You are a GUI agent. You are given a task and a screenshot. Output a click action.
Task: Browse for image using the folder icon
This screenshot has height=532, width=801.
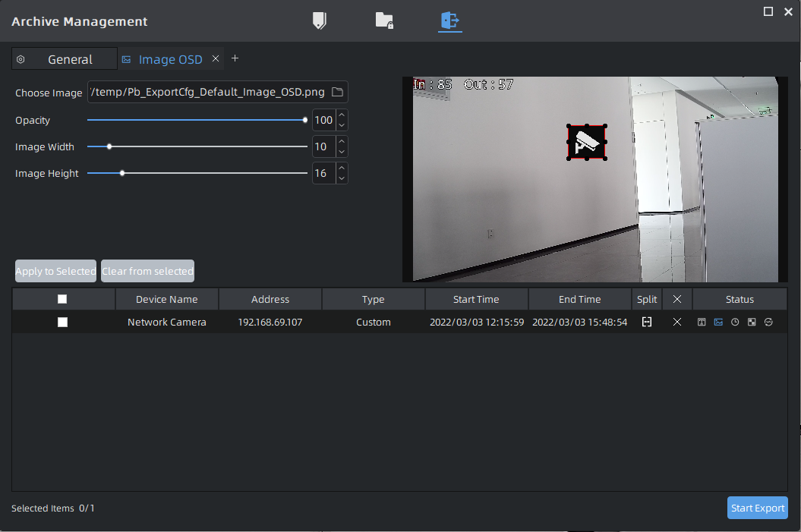tap(338, 93)
